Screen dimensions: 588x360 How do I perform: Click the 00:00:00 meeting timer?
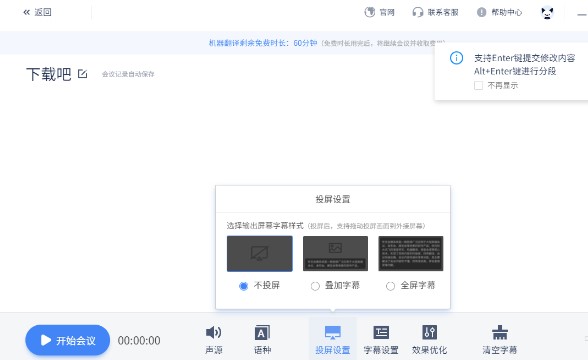coord(139,340)
